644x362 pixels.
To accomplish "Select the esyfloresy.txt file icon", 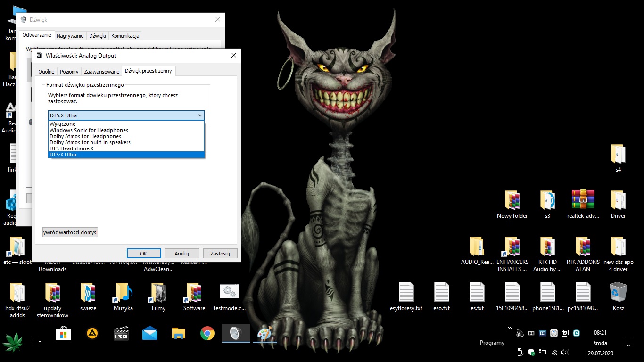I will 406,297.
